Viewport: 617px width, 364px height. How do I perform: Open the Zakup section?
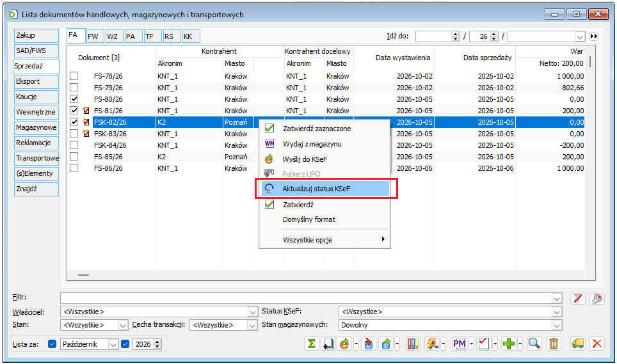36,35
